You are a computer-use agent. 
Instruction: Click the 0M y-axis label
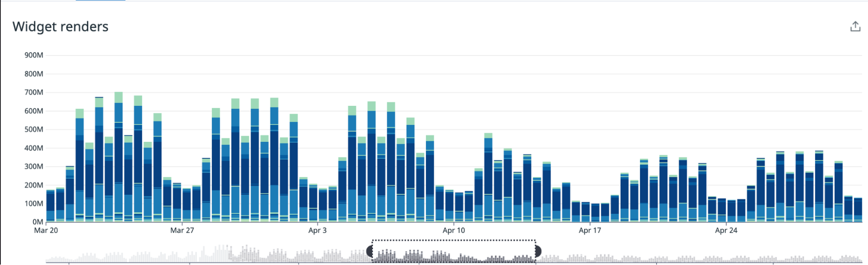click(x=37, y=222)
